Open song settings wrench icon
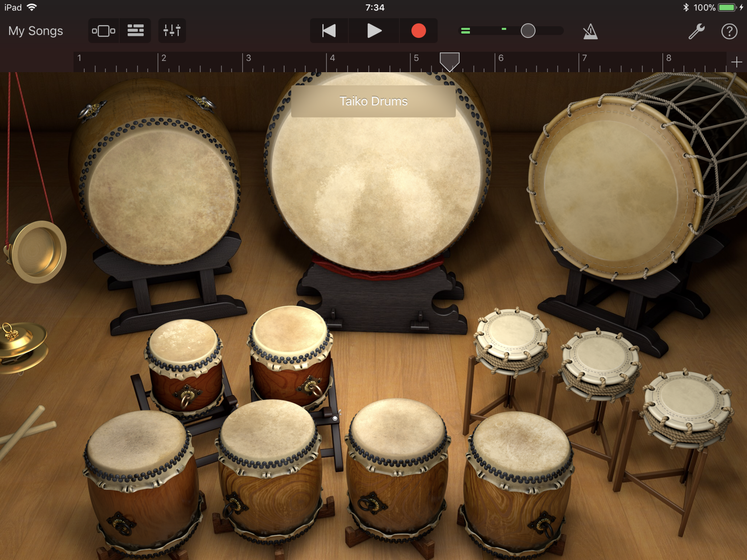 [696, 32]
